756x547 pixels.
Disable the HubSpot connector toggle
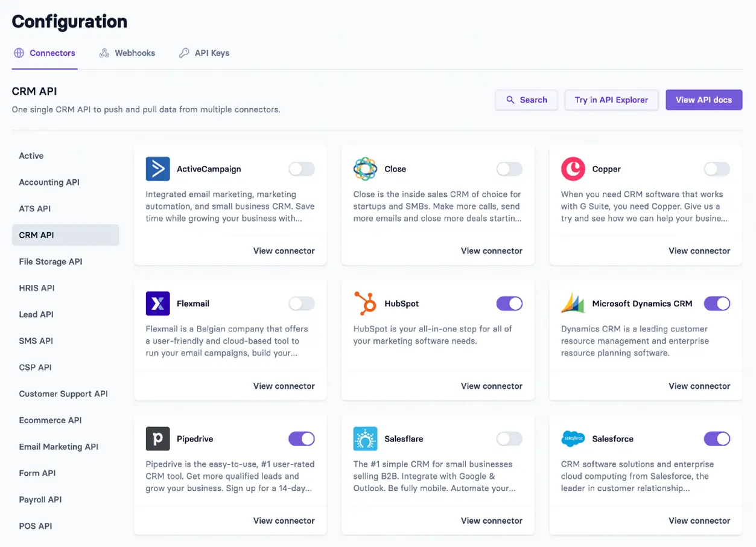(x=509, y=304)
